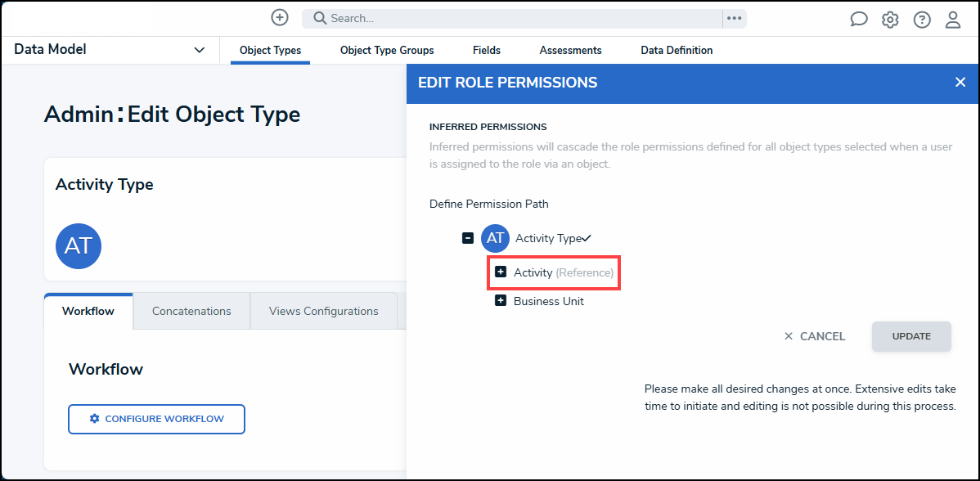Click the AT avatar in permission path
This screenshot has width=980, height=481.
(495, 238)
